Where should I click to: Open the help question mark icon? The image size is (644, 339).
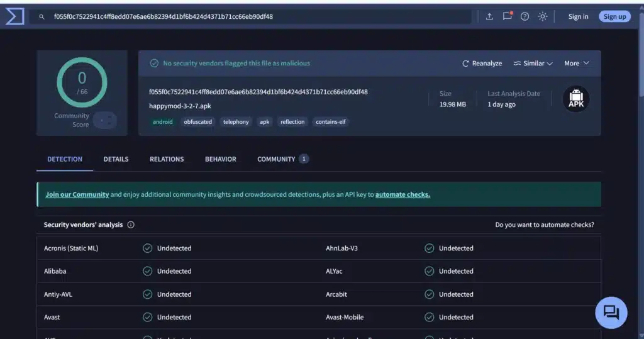[525, 16]
